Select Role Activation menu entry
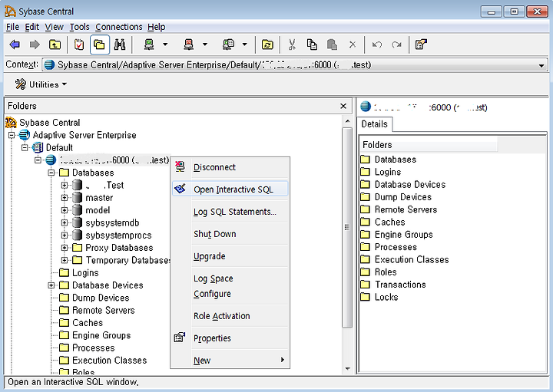Screen dimensions: 553x392 (x=230, y=316)
